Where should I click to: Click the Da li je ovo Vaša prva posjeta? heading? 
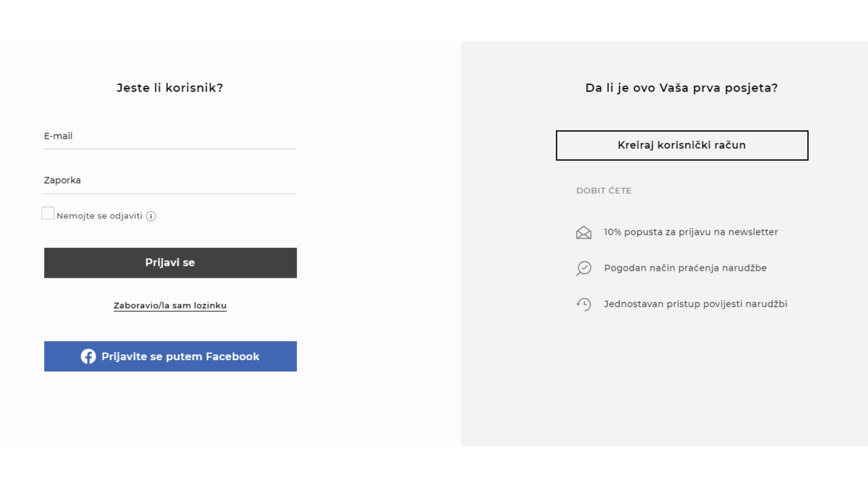point(681,88)
